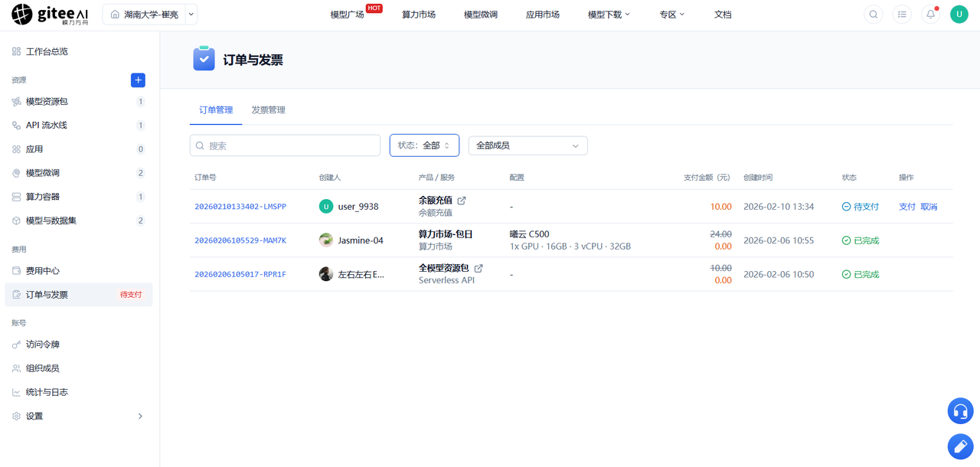Click 取消 to cancel the pending order

(x=929, y=207)
